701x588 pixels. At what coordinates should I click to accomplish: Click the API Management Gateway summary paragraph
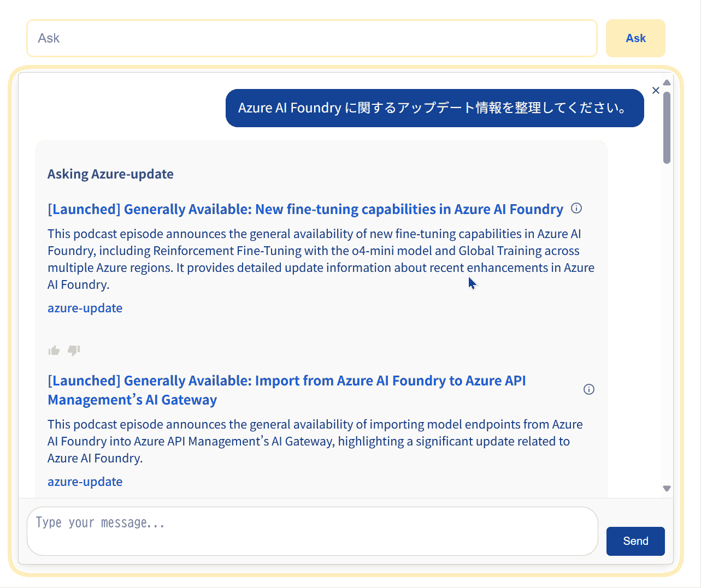tap(315, 441)
